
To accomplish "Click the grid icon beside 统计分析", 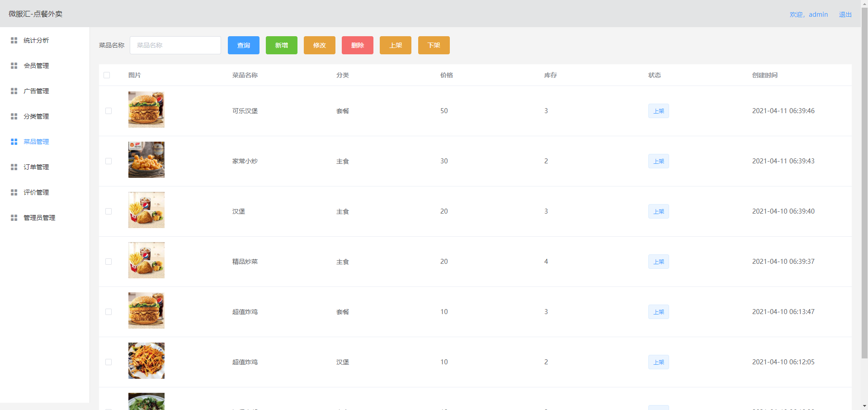I will coord(14,40).
